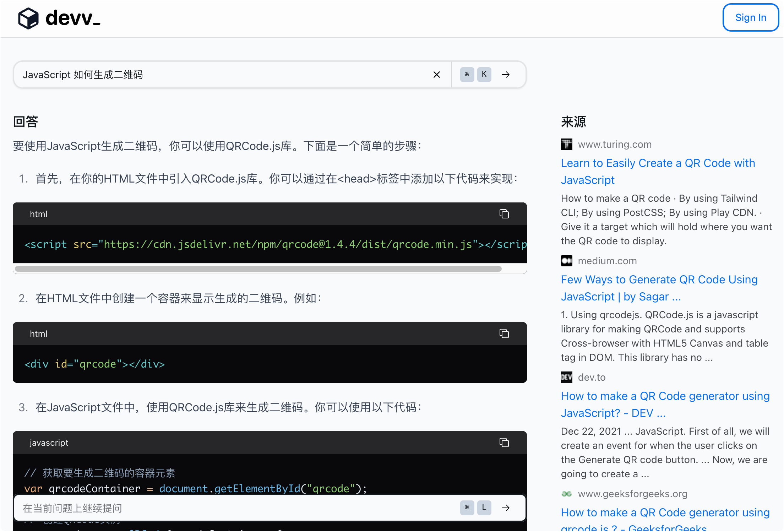
Task: Click the devv_ wordmark text
Action: (x=73, y=18)
